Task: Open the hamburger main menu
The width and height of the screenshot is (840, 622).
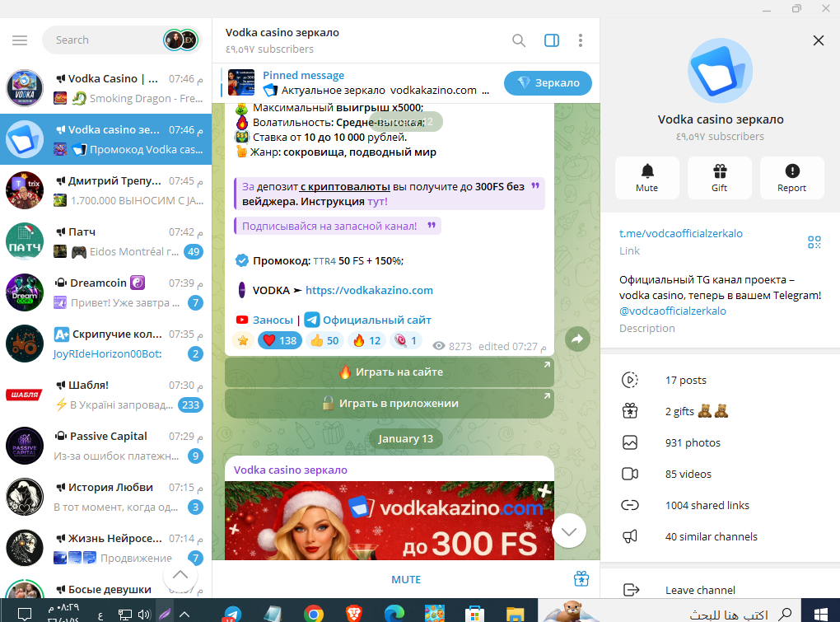Action: pos(20,40)
